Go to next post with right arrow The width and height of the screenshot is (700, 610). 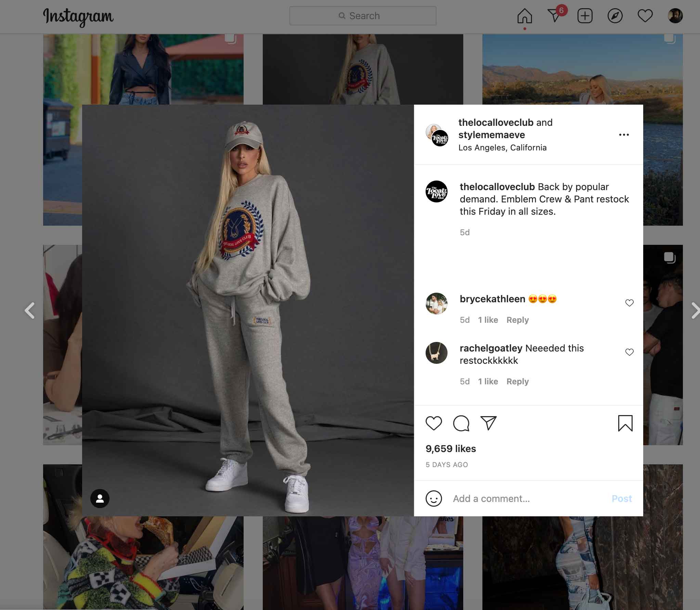[695, 310]
